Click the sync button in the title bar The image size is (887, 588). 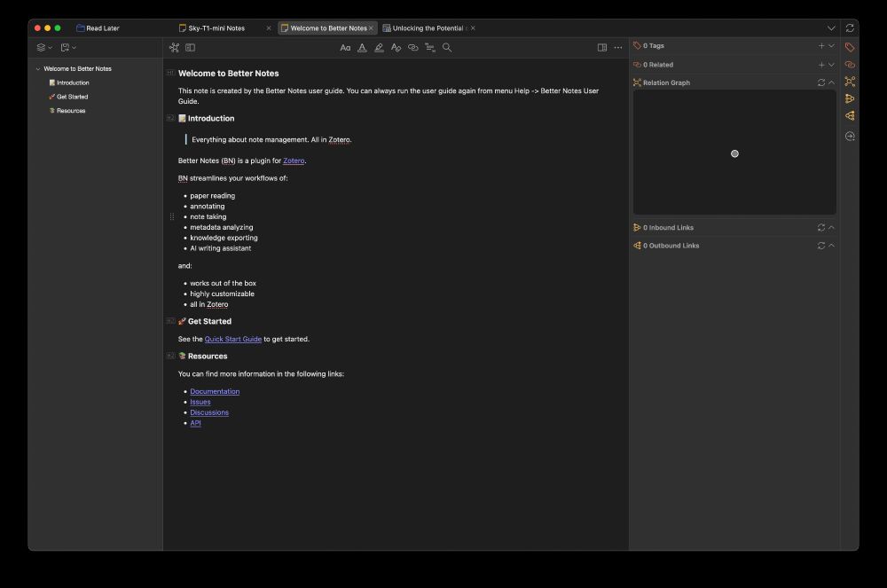[x=850, y=27]
